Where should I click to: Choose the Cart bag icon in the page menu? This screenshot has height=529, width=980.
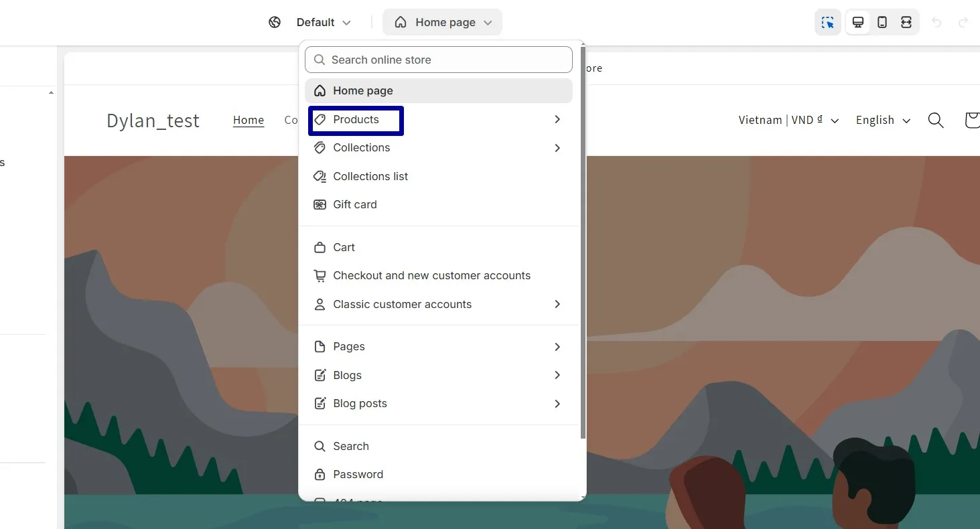point(320,248)
